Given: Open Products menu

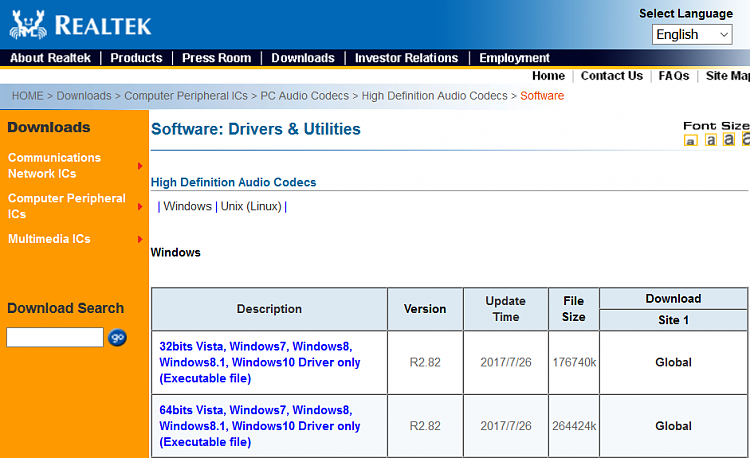Looking at the screenshot, I should pos(136,58).
